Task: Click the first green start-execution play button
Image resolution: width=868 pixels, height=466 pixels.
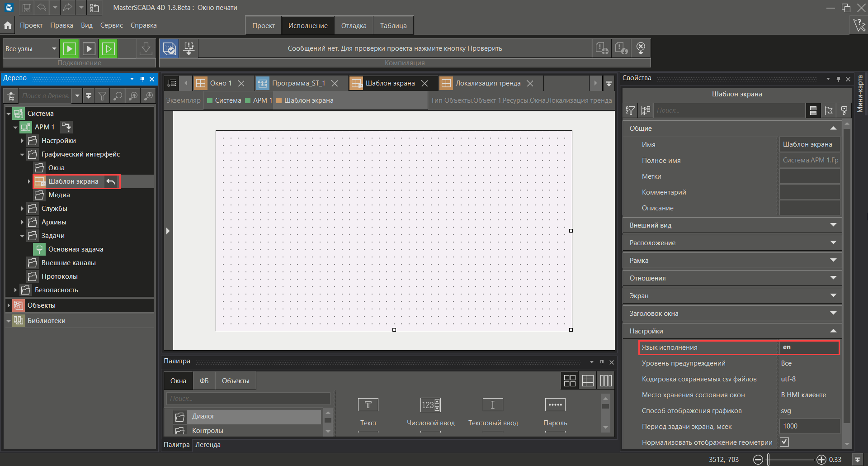Action: [70, 48]
